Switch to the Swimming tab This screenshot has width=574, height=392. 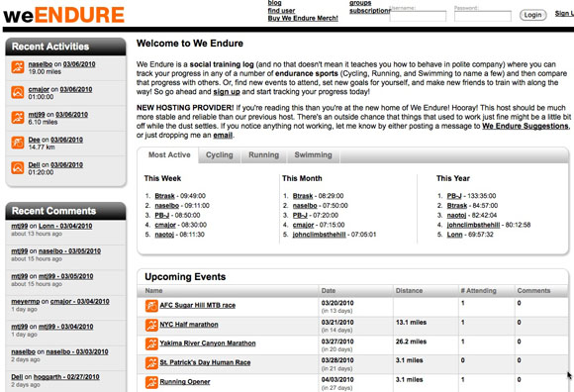(313, 154)
